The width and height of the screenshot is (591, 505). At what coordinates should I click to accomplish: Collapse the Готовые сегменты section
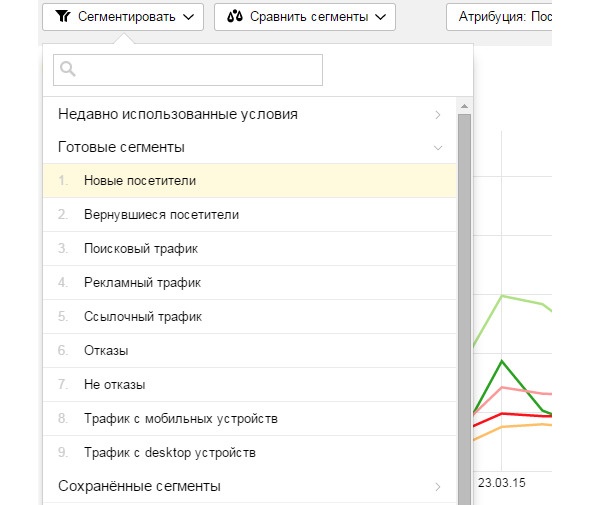point(438,148)
